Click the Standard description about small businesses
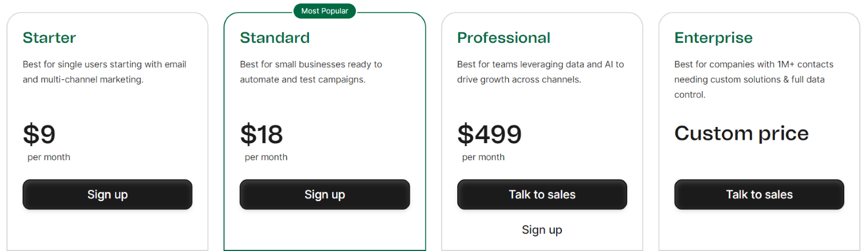The width and height of the screenshot is (868, 251). [311, 72]
